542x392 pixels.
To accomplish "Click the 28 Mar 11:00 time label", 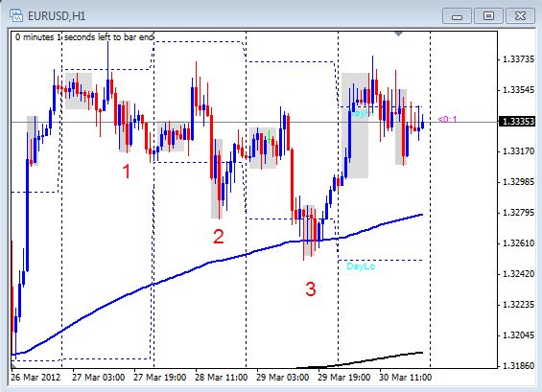I will 222,378.
